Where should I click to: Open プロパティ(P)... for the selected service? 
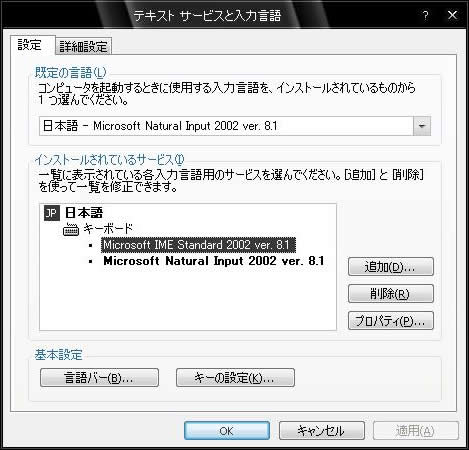(391, 321)
